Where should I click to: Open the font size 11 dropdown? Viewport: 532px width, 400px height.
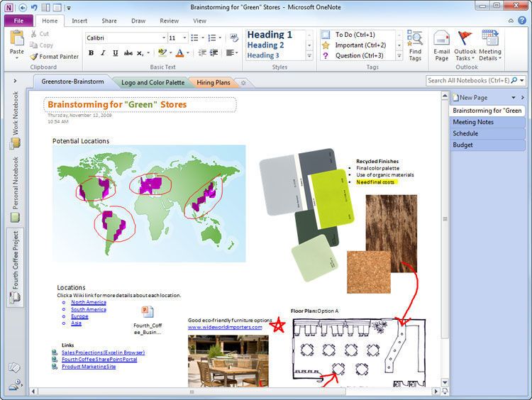tap(184, 38)
